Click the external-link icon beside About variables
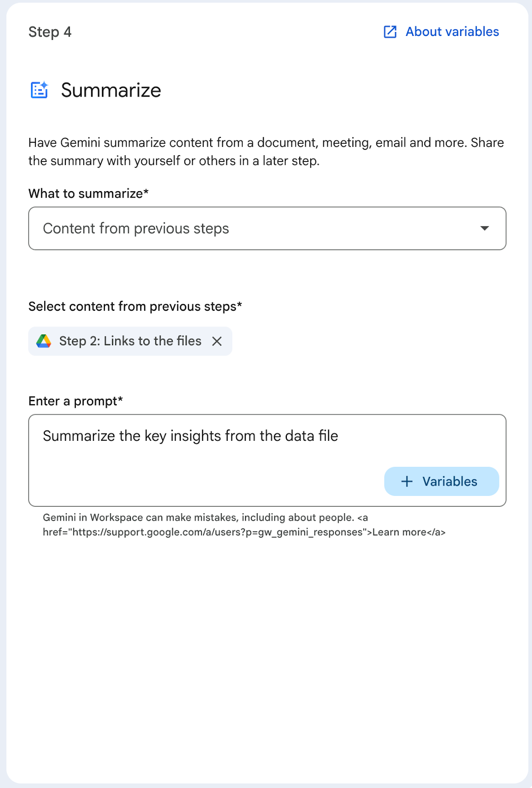Image resolution: width=532 pixels, height=788 pixels. [390, 32]
